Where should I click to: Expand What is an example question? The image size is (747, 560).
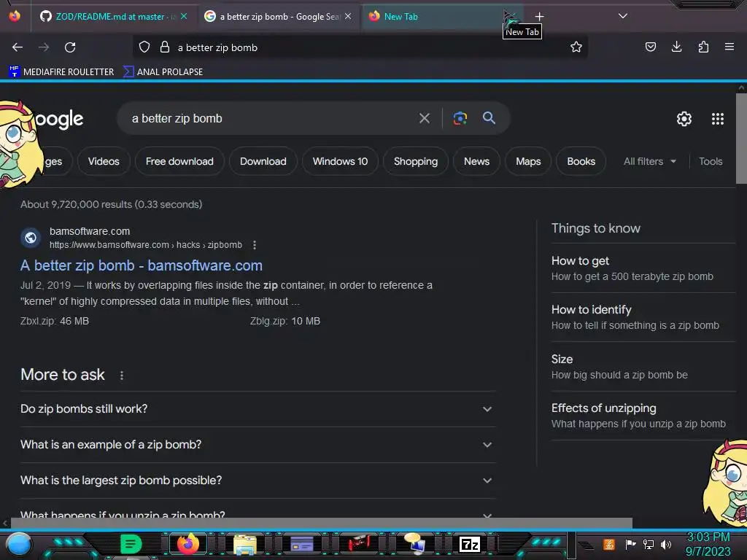258,444
